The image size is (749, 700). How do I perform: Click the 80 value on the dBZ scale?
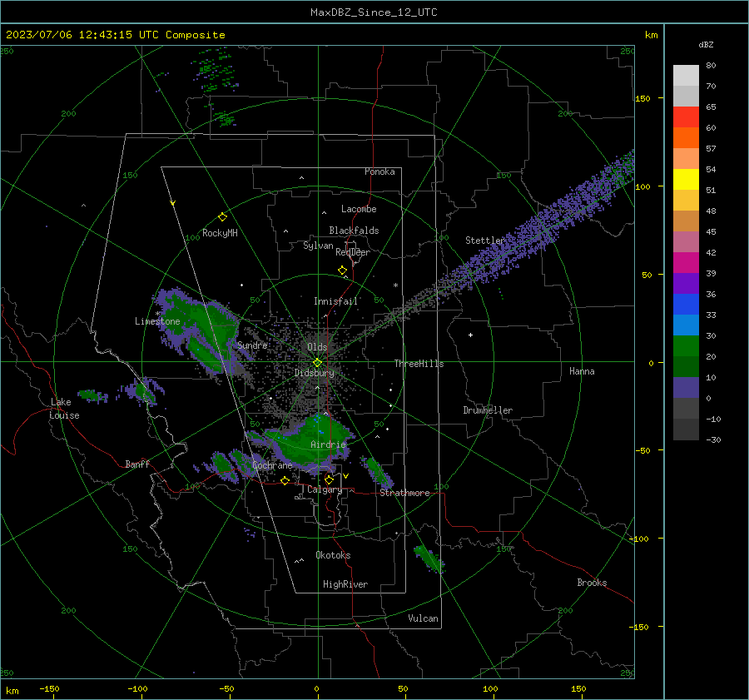pyautogui.click(x=711, y=66)
